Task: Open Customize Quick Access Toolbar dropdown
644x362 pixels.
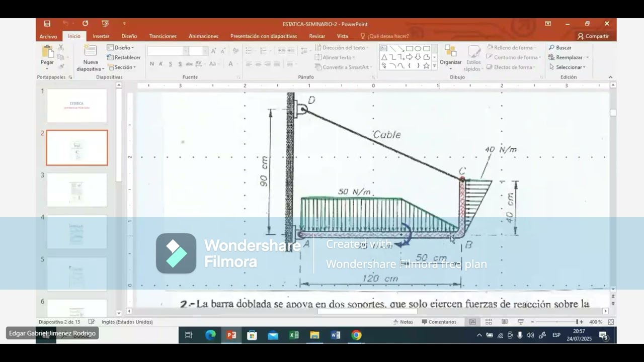Action: click(124, 24)
